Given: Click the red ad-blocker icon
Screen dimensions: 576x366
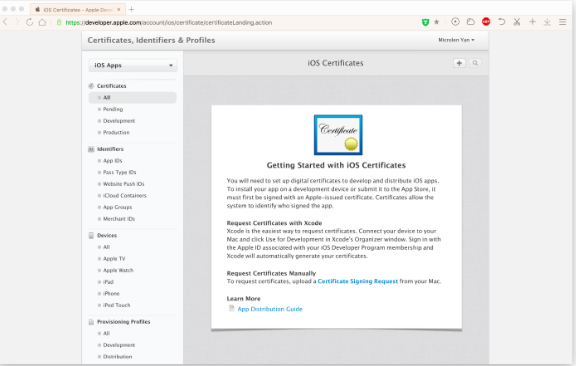Looking at the screenshot, I should 486,22.
